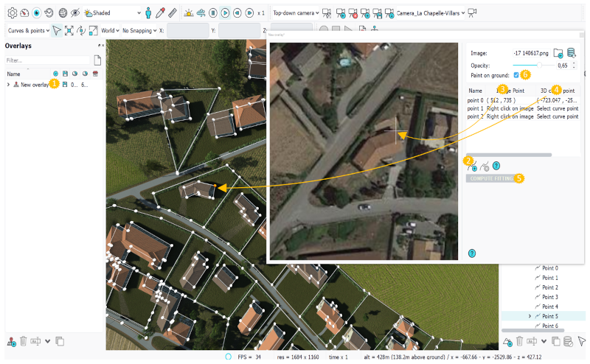Click the Compute Fitting button
This screenshot has height=364, width=590.
490,178
